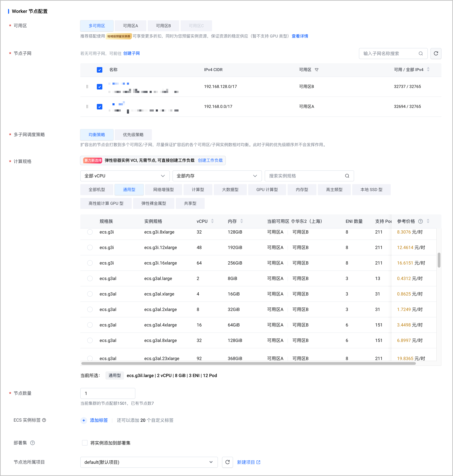This screenshot has width=453, height=476.
Task: Click drag handle of subnet 192.168.0.0/17
Action: [87, 107]
